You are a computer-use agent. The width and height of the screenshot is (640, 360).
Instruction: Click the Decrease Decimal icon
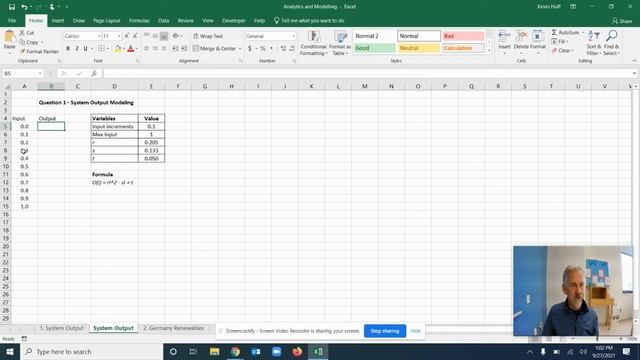coord(292,49)
